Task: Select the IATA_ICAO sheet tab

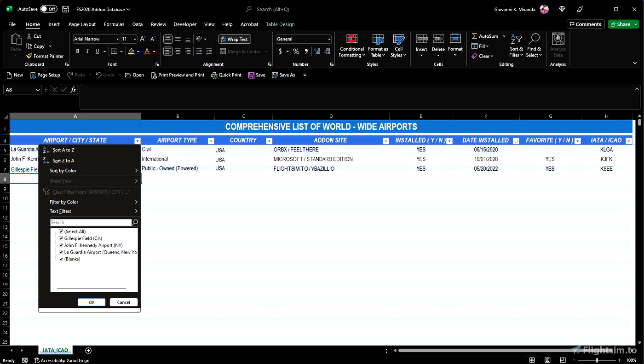Action: pos(55,351)
